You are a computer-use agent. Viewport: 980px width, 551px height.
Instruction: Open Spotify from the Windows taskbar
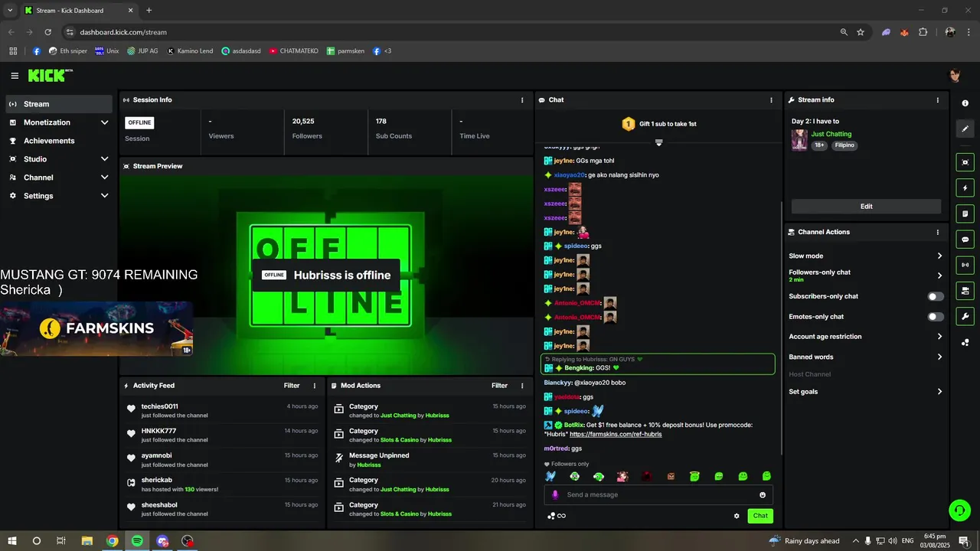pyautogui.click(x=137, y=541)
